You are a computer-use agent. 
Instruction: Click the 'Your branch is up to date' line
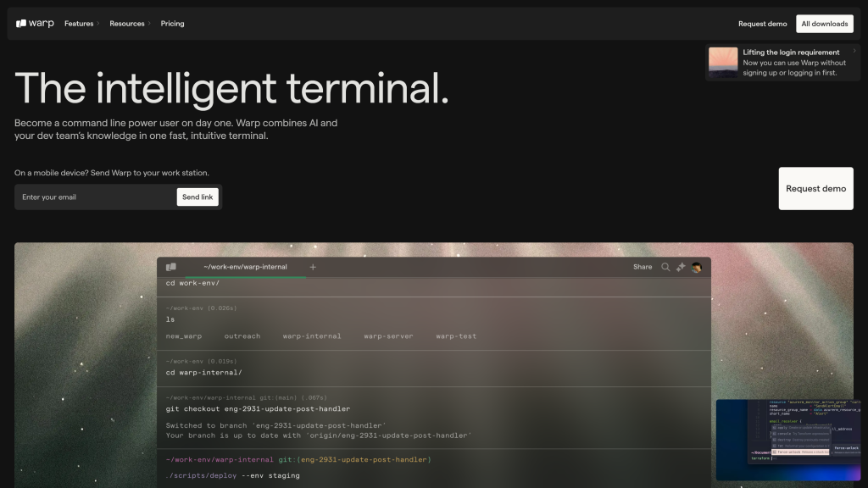point(319,435)
